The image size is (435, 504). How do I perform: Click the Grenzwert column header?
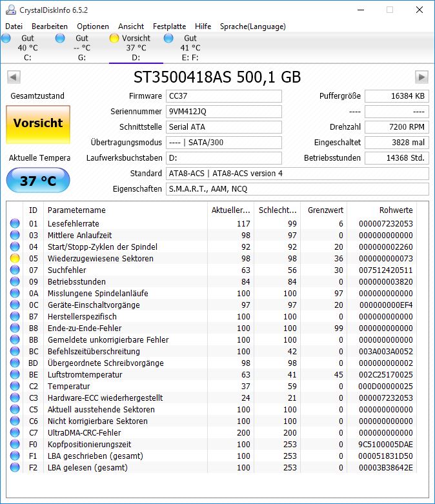pos(324,210)
